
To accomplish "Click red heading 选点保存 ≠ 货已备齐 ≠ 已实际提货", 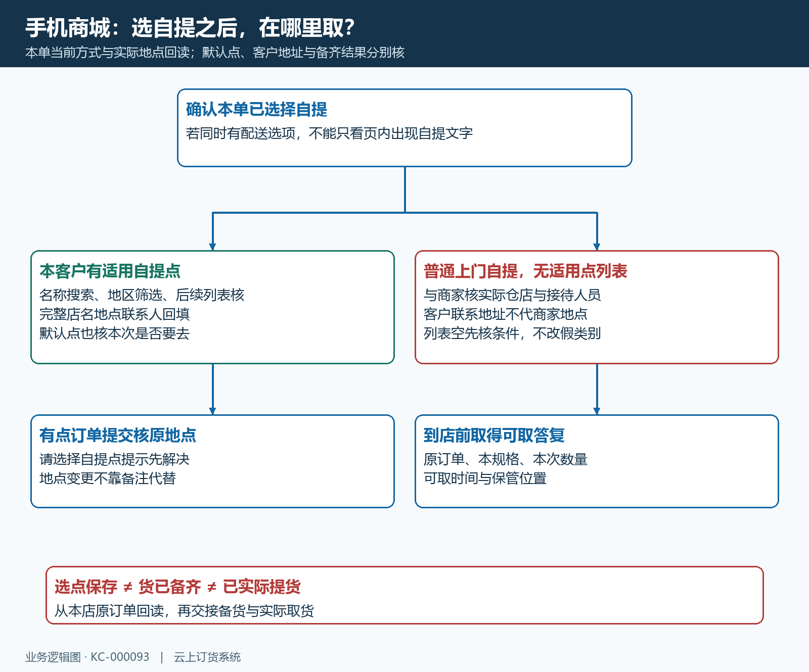I will click(177, 587).
